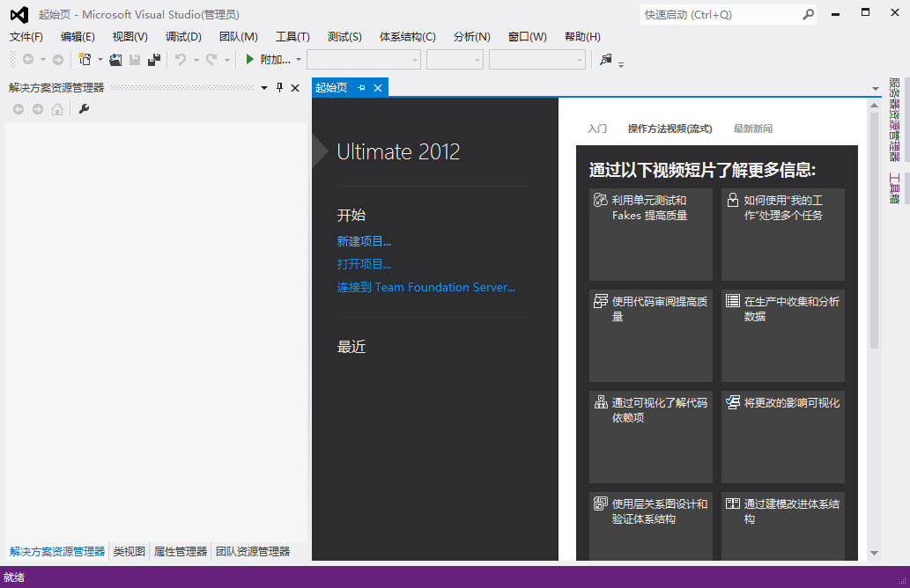
Task: Open the 团队(M) menu
Action: tap(239, 37)
